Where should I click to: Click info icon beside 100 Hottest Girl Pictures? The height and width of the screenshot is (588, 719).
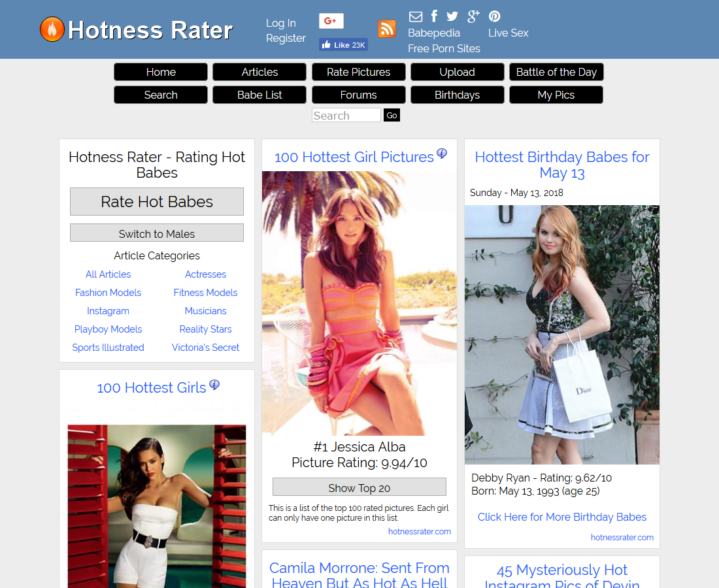pyautogui.click(x=442, y=153)
